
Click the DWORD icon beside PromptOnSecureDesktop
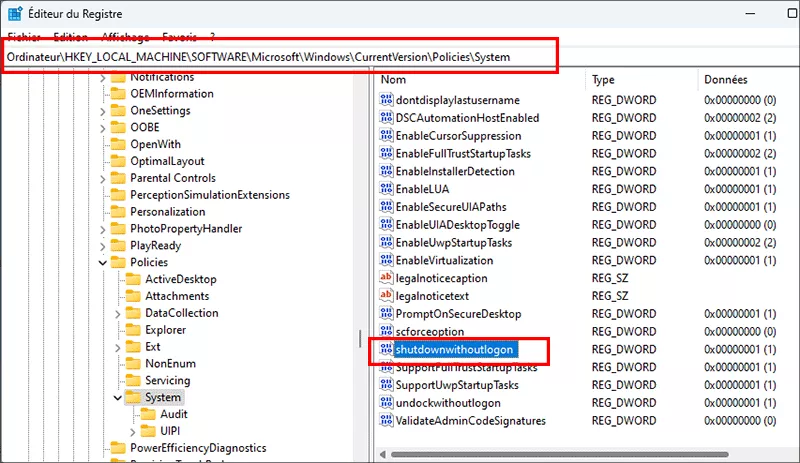pyautogui.click(x=387, y=314)
